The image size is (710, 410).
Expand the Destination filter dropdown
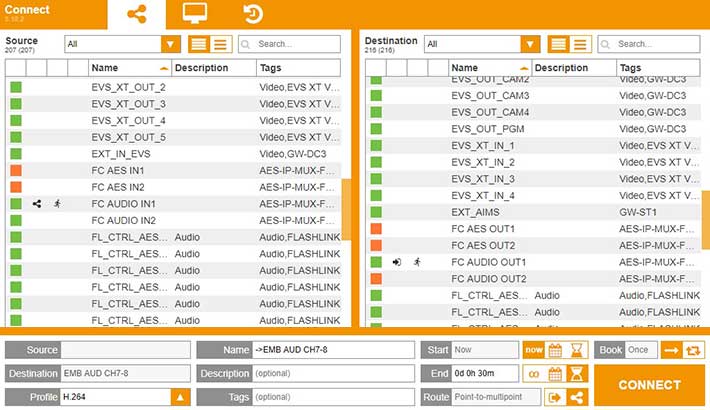coord(531,44)
